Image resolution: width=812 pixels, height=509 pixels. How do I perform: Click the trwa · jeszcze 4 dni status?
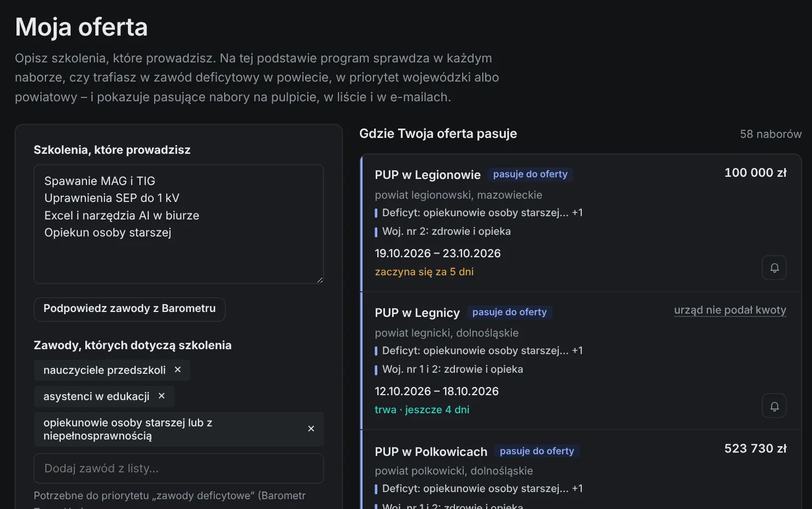pos(422,410)
